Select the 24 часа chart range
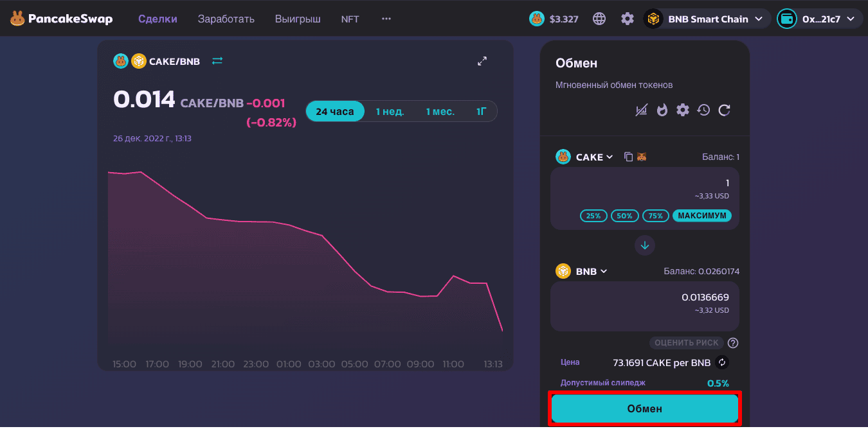 point(334,111)
